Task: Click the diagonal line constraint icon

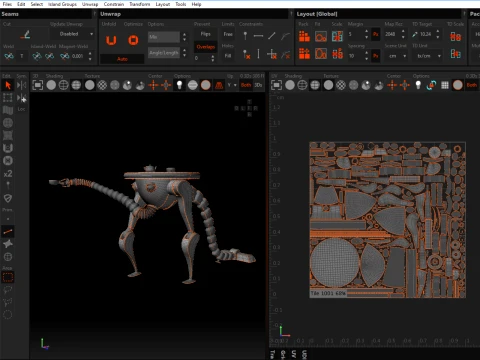Action: point(272,35)
